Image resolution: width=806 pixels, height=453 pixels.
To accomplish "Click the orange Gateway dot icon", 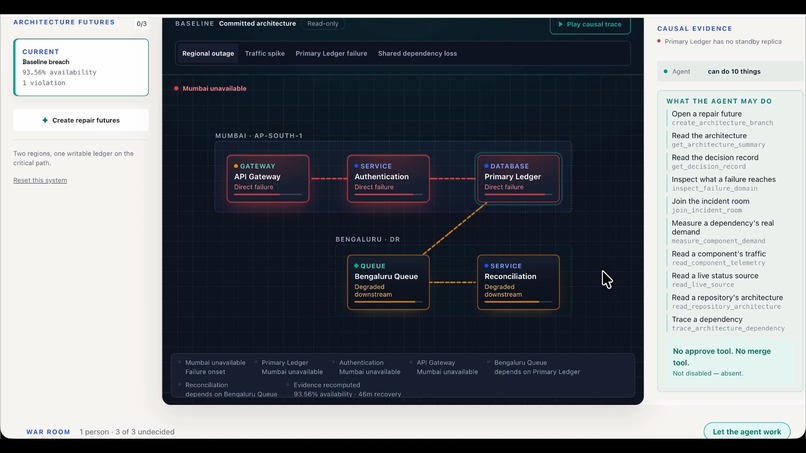I will click(x=236, y=166).
